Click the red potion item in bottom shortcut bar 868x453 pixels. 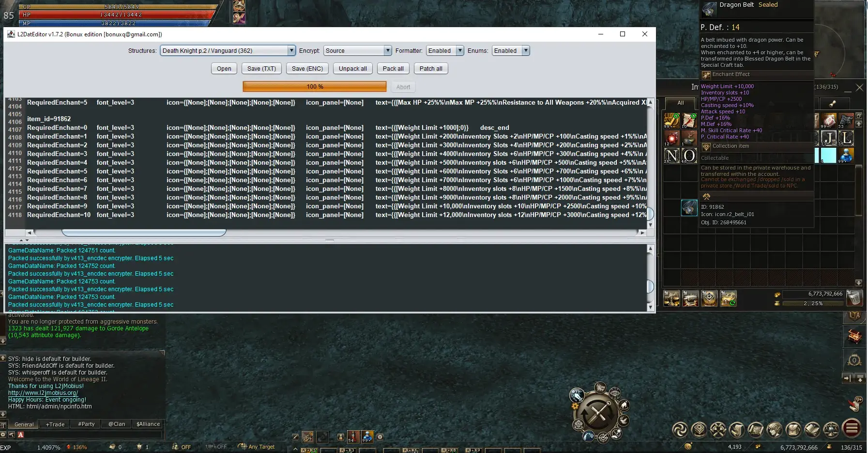(x=353, y=437)
